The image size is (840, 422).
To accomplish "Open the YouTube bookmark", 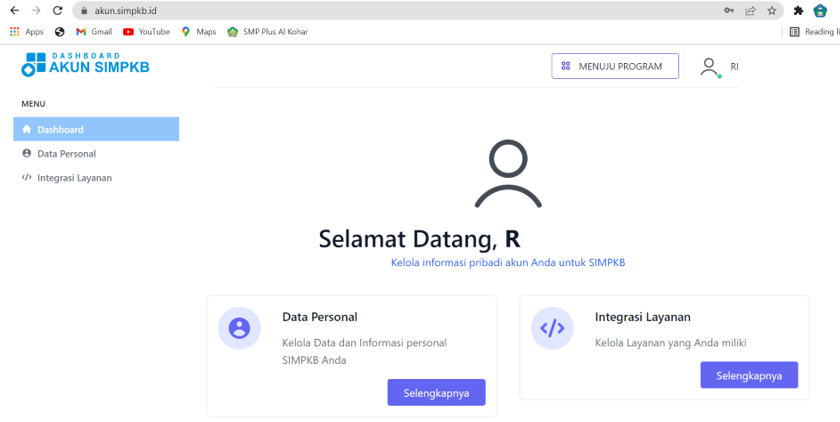I will point(146,32).
